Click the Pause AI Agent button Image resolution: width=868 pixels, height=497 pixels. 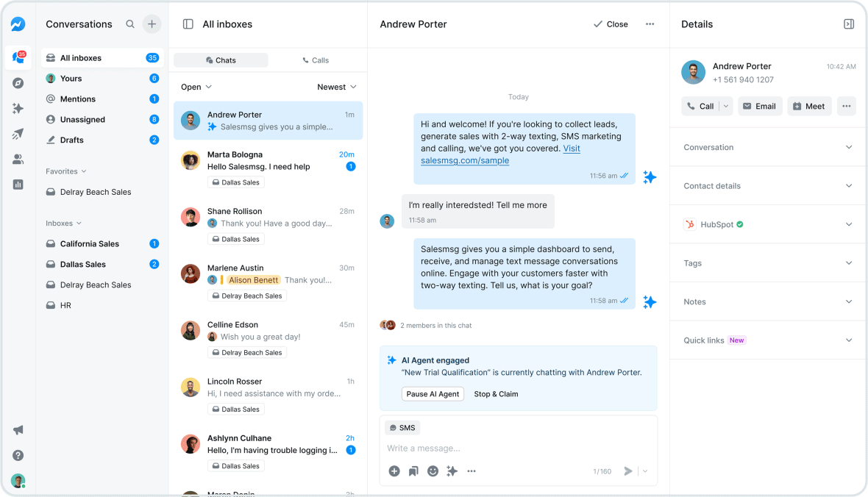coord(433,393)
